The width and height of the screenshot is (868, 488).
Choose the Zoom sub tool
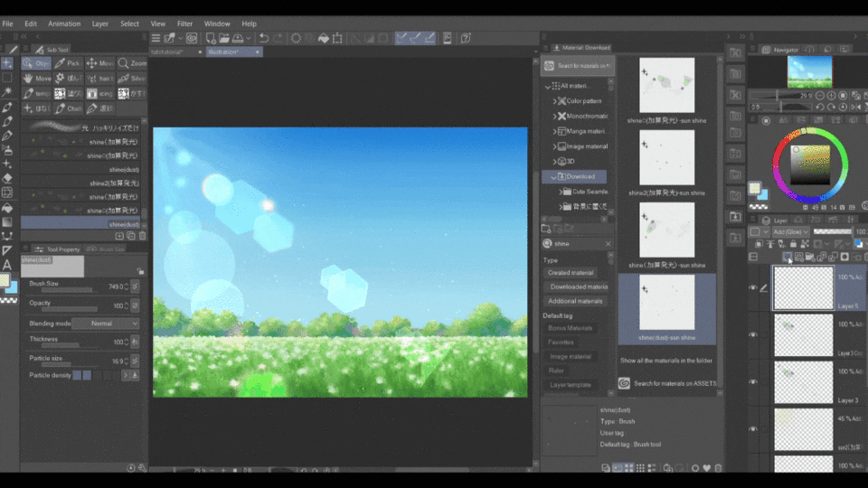(x=132, y=63)
